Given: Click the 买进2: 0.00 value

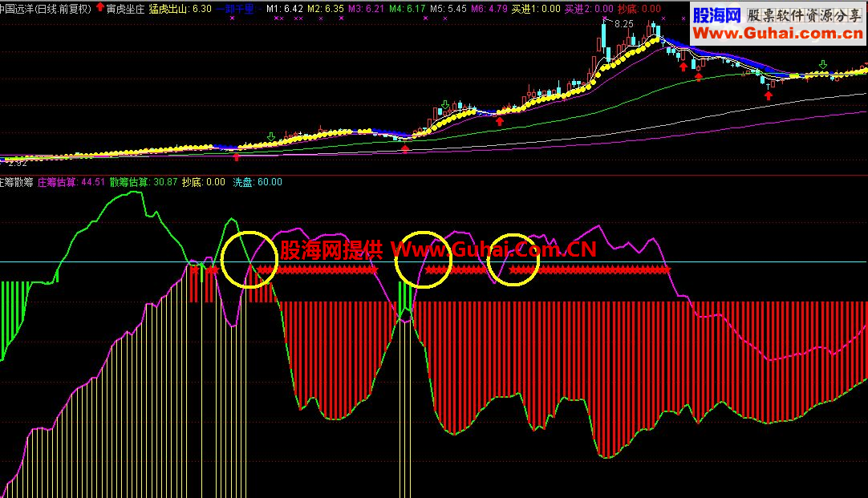Looking at the screenshot, I should (589, 9).
